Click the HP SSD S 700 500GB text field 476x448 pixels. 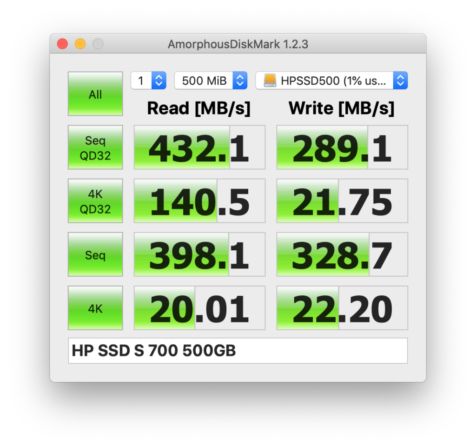click(238, 350)
